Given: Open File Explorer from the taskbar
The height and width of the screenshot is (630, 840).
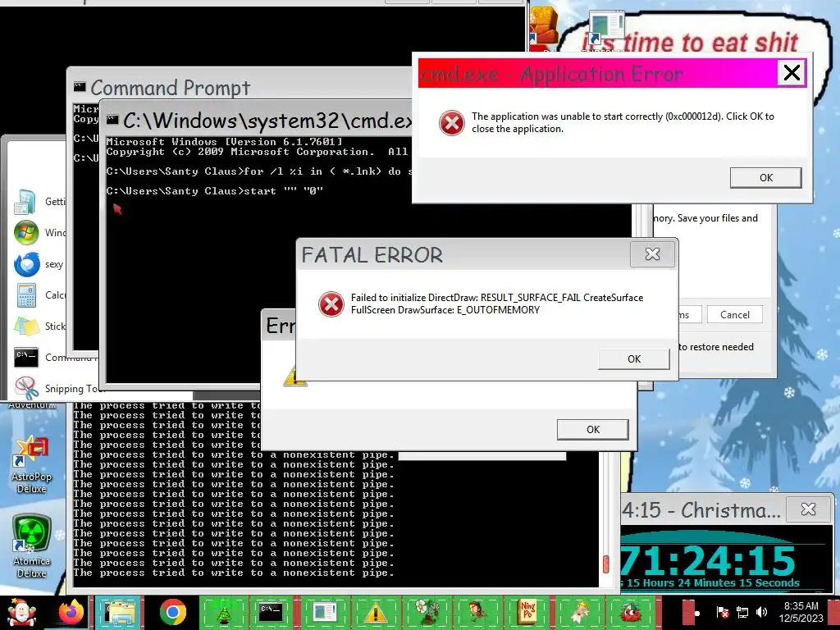Looking at the screenshot, I should [x=121, y=612].
